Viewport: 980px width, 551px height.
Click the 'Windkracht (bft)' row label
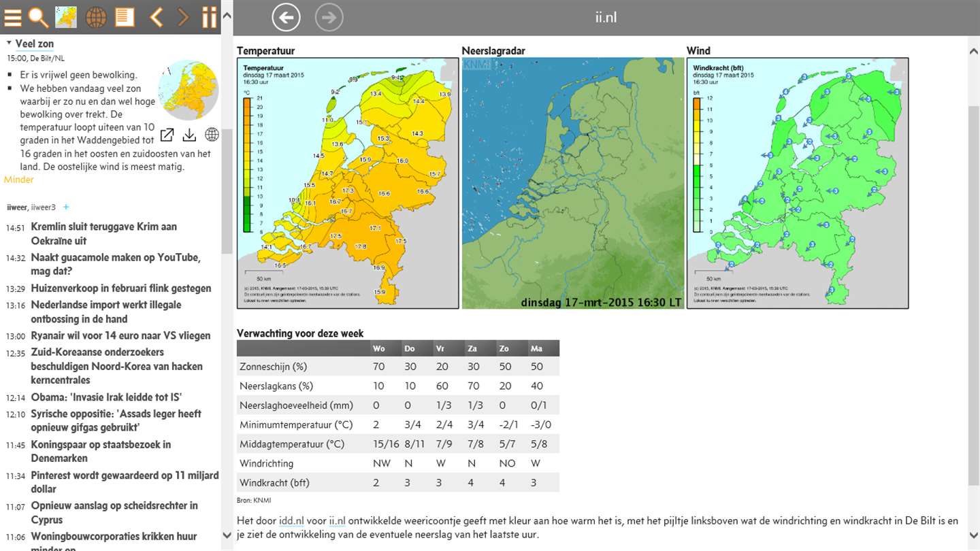[274, 483]
